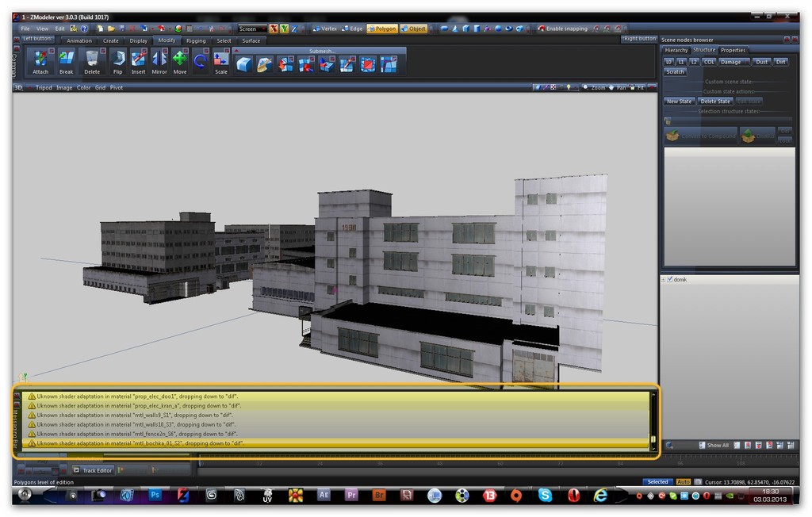The height and width of the screenshot is (517, 812).
Task: Activate the Move tool with green arrows
Action: coord(180,59)
